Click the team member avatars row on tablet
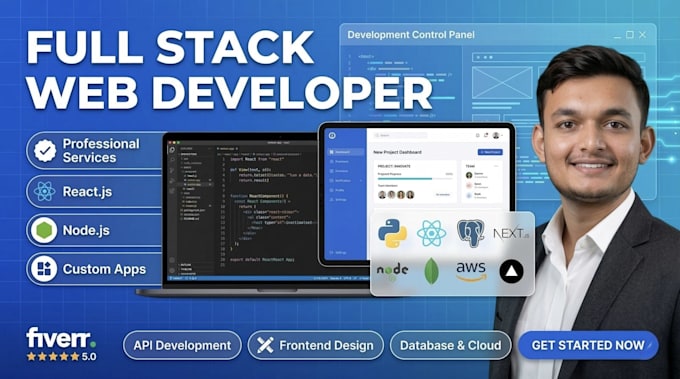Image resolution: width=680 pixels, height=379 pixels. tap(396, 195)
